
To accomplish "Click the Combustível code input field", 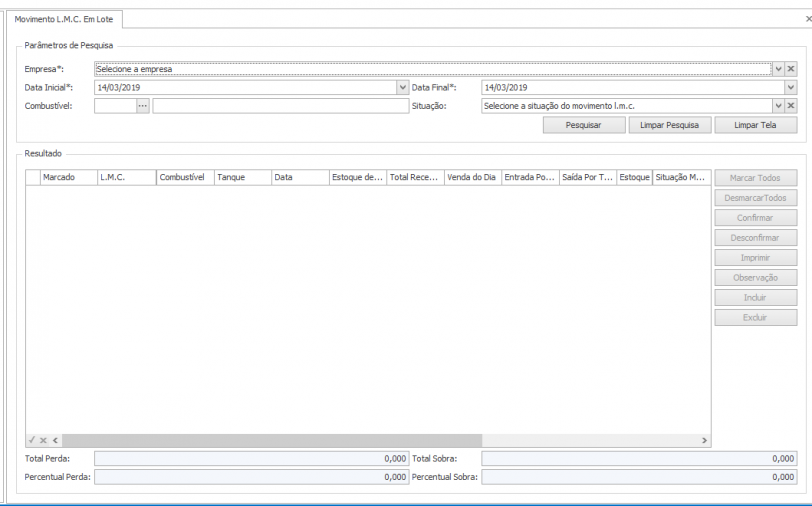I will coord(115,106).
